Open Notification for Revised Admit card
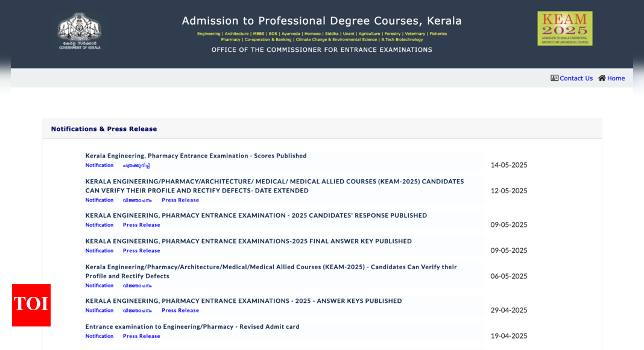The image size is (644, 350). (x=99, y=337)
